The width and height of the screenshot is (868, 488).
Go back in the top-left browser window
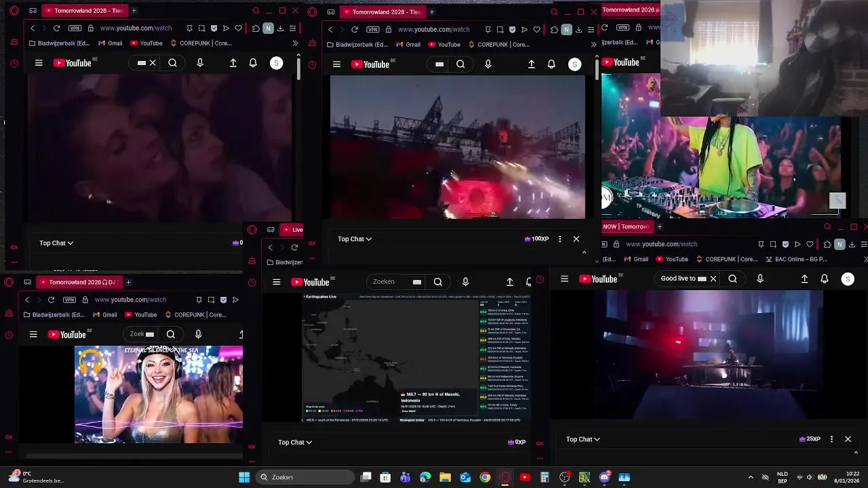33,28
